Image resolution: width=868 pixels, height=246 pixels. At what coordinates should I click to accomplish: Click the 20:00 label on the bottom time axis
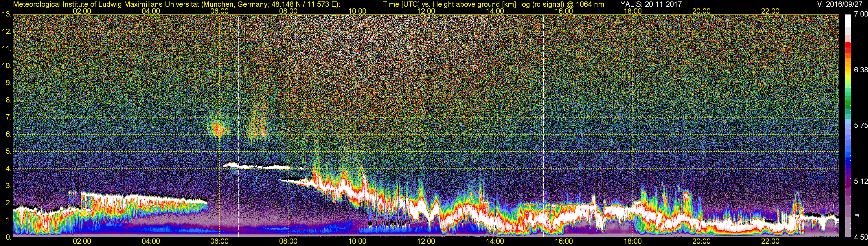point(702,242)
